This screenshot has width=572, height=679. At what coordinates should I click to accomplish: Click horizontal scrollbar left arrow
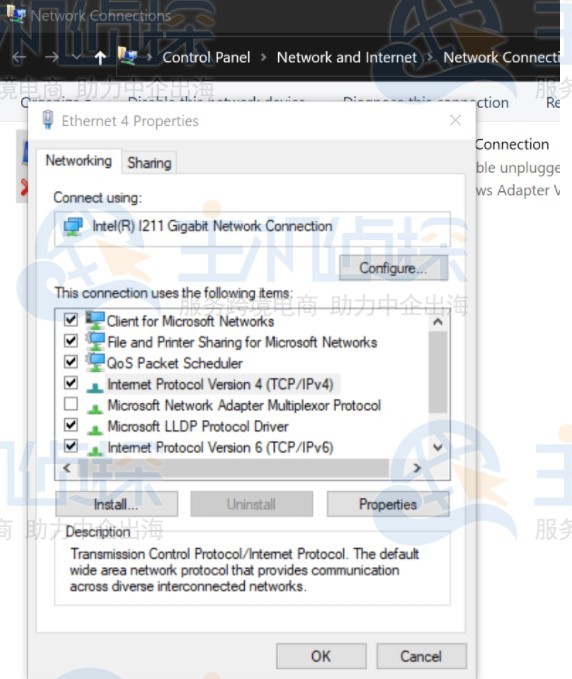point(67,468)
